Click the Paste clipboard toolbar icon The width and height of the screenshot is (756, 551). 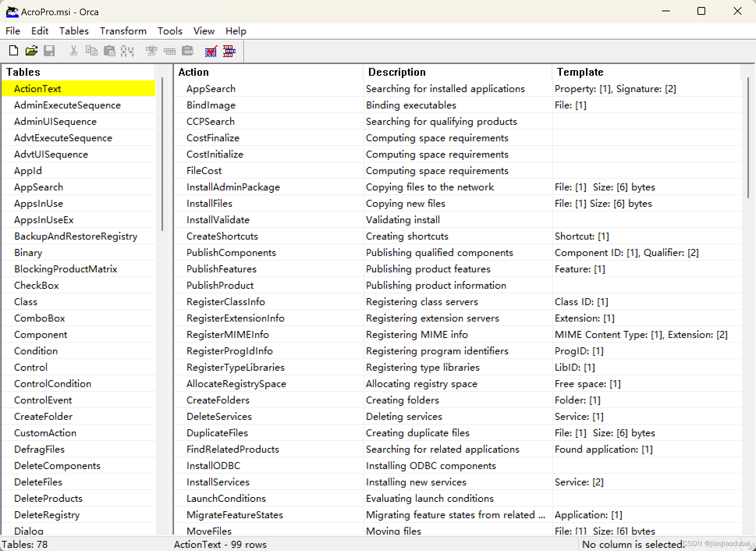pos(110,51)
